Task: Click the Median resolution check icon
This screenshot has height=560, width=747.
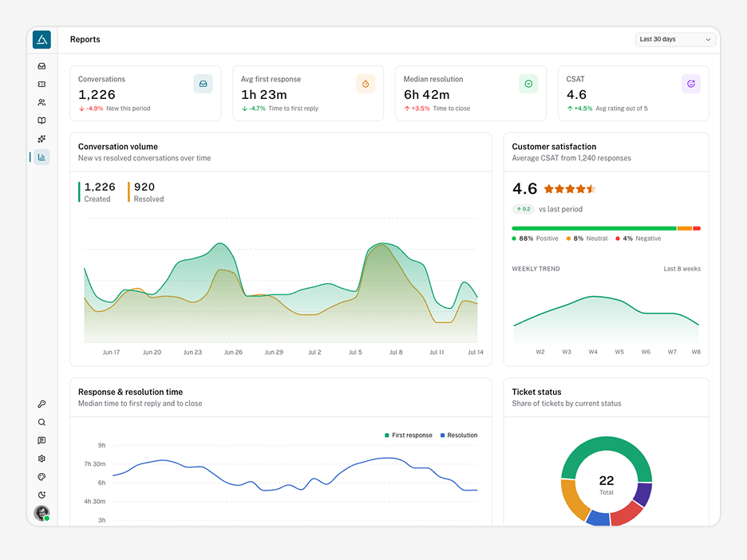Action: tap(528, 84)
